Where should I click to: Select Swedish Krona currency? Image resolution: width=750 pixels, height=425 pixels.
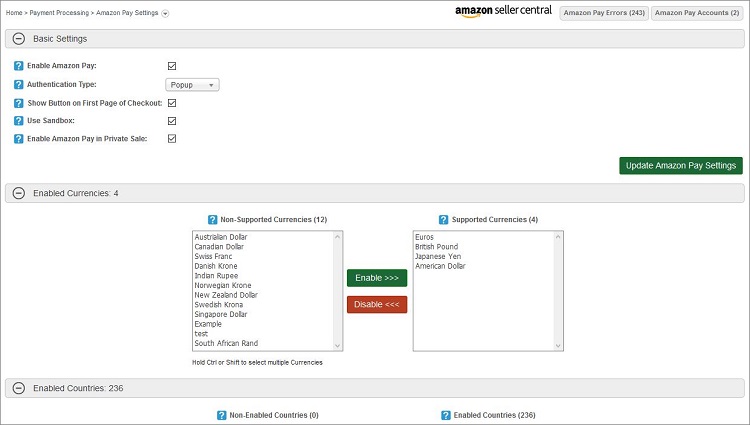pos(219,305)
